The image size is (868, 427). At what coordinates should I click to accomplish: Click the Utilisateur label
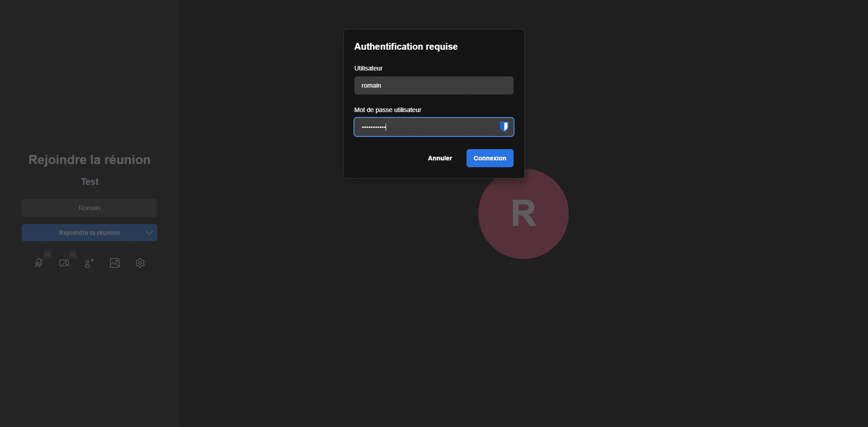tap(368, 68)
